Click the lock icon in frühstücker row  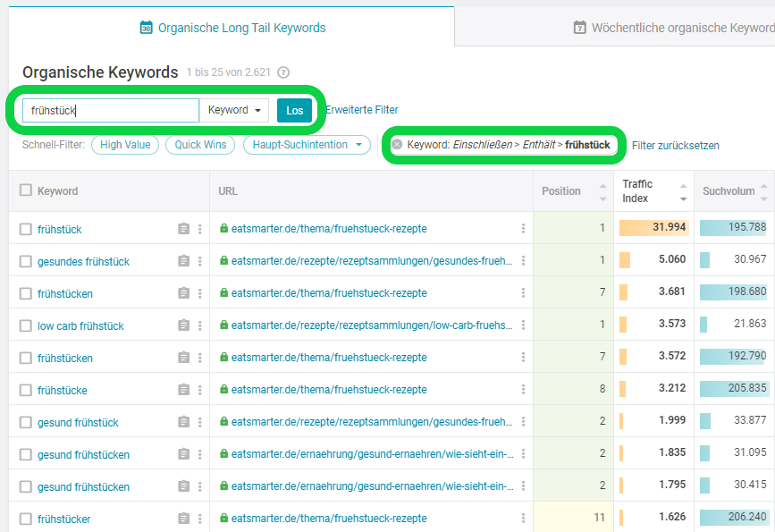pos(223,518)
